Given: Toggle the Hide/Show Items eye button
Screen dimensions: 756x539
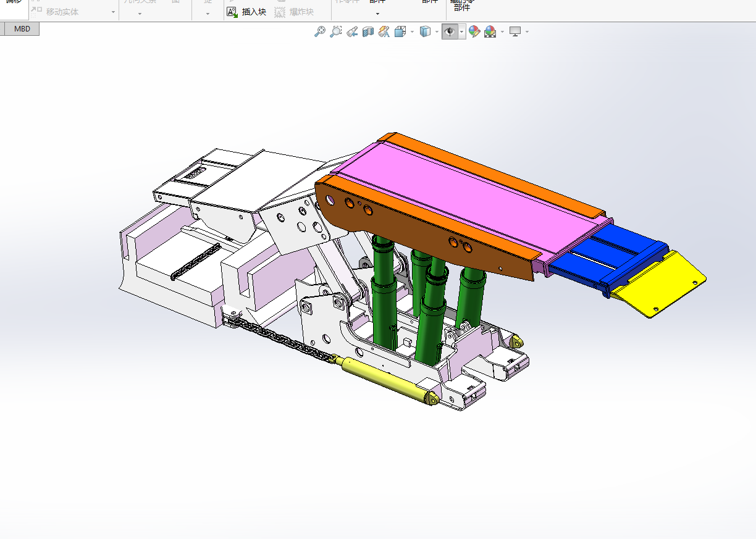Looking at the screenshot, I should pos(450,31).
